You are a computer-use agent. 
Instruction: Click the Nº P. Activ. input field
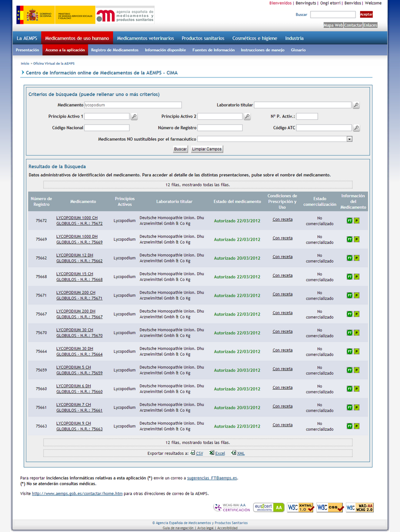tap(307, 116)
